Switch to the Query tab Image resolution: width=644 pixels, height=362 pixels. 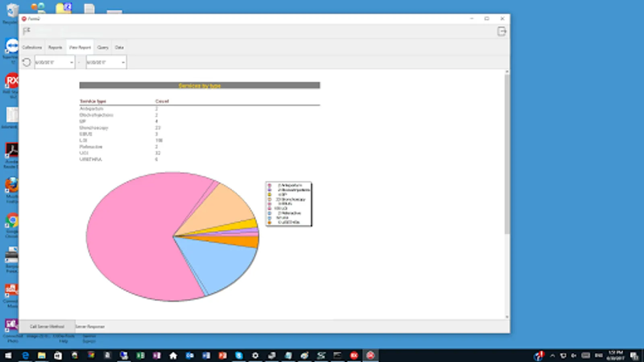pos(103,47)
